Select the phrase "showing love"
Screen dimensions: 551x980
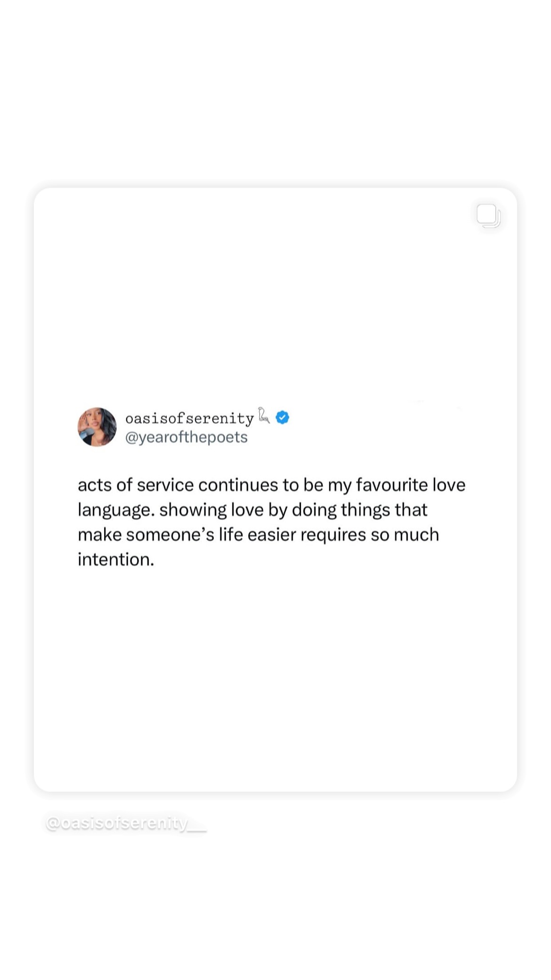pyautogui.click(x=211, y=510)
